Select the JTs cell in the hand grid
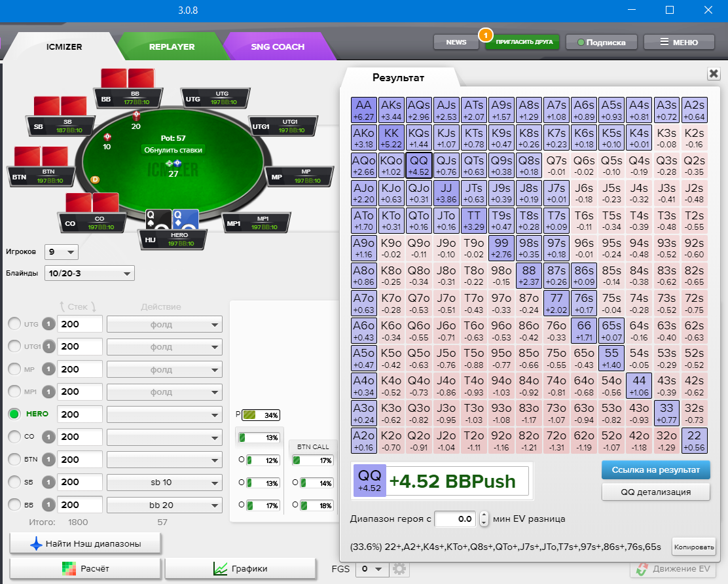The height and width of the screenshot is (584, 728). click(x=473, y=193)
